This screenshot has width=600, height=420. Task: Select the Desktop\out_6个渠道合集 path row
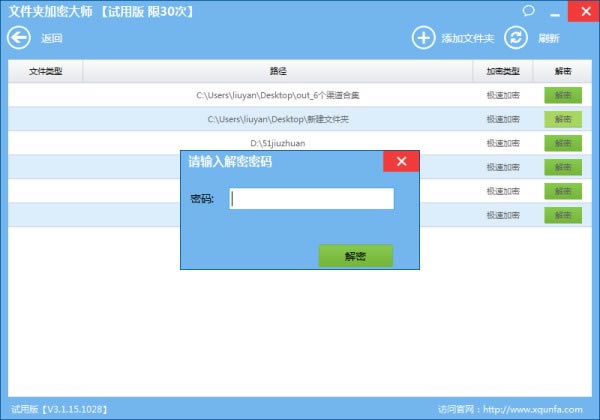click(x=278, y=95)
